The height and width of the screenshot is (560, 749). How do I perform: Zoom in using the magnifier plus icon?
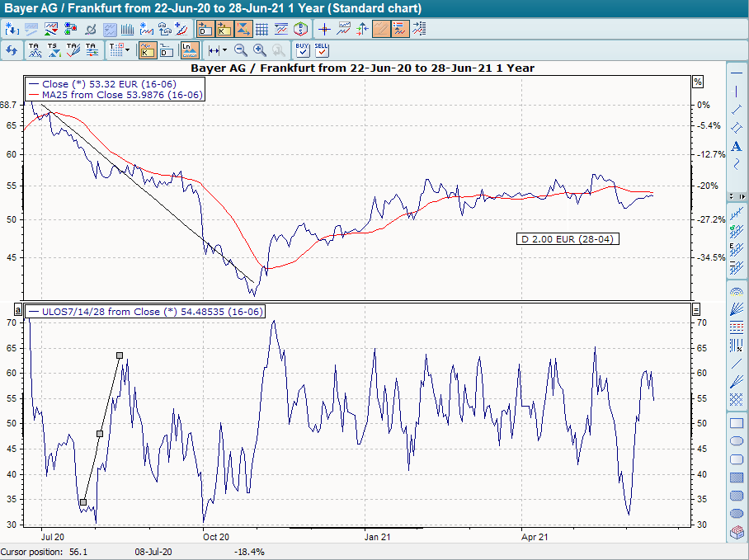tap(258, 50)
